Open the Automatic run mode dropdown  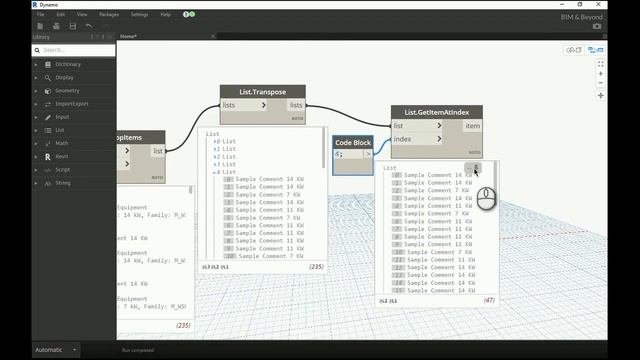(x=74, y=350)
